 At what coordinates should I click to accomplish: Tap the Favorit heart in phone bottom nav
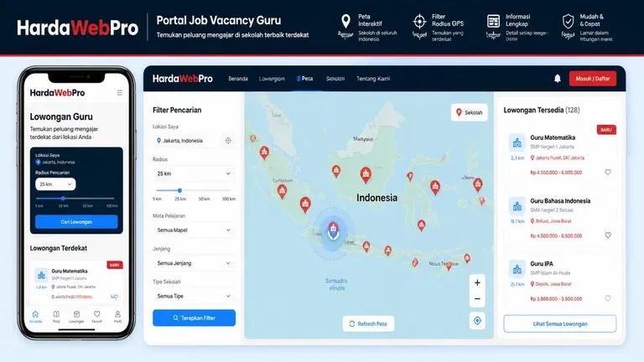point(97,314)
